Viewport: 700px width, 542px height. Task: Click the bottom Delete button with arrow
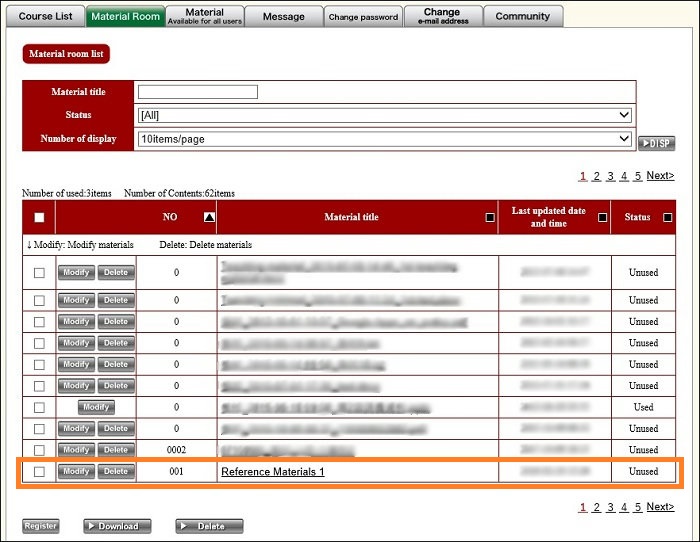[x=209, y=526]
